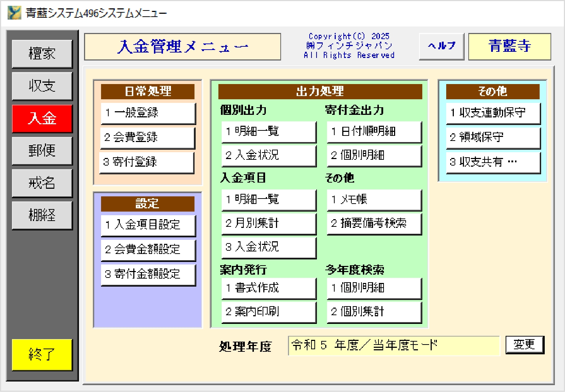The height and width of the screenshot is (392, 565).
Task: Click the 処理年度 field showing 令和 5 年度
Action: [x=393, y=345]
